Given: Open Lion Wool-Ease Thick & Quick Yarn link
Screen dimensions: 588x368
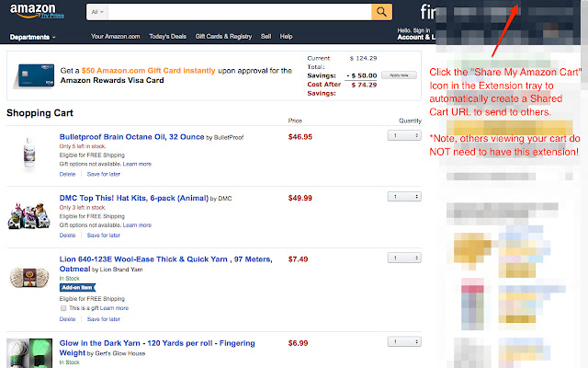Looking at the screenshot, I should click(x=165, y=264).
